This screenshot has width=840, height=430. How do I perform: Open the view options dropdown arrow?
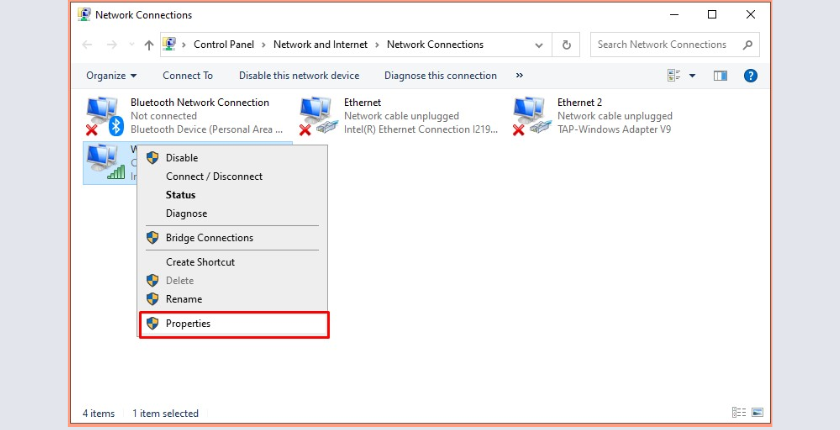tap(692, 76)
